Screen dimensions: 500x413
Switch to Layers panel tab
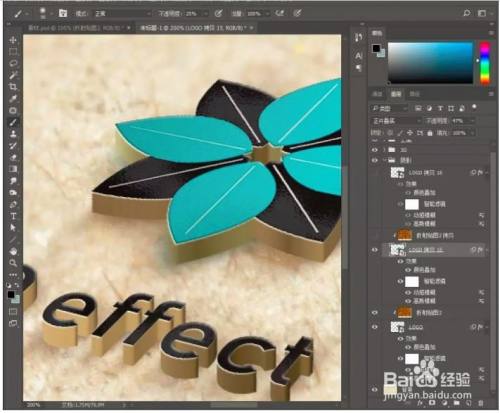[396, 94]
